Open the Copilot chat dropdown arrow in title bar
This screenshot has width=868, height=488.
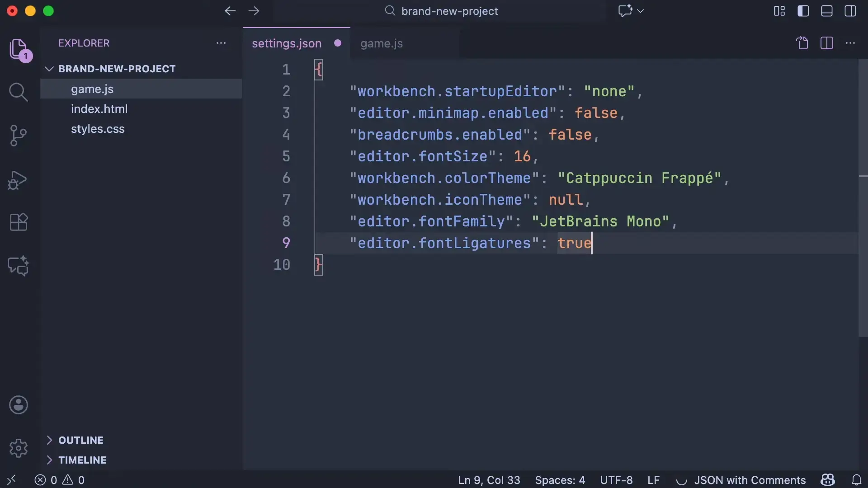pos(640,11)
